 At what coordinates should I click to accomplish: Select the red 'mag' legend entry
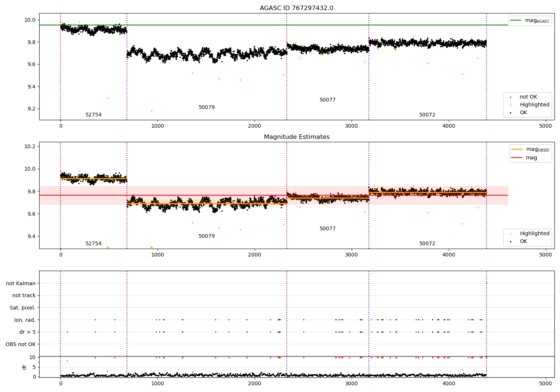(524, 158)
